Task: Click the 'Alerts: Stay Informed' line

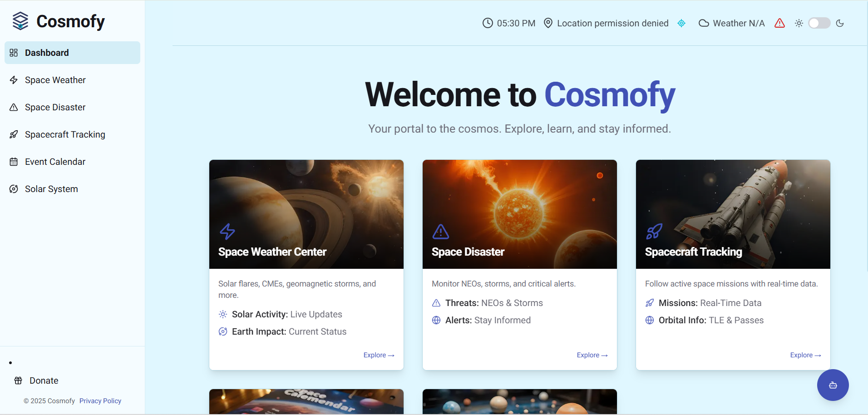Action: [488, 320]
